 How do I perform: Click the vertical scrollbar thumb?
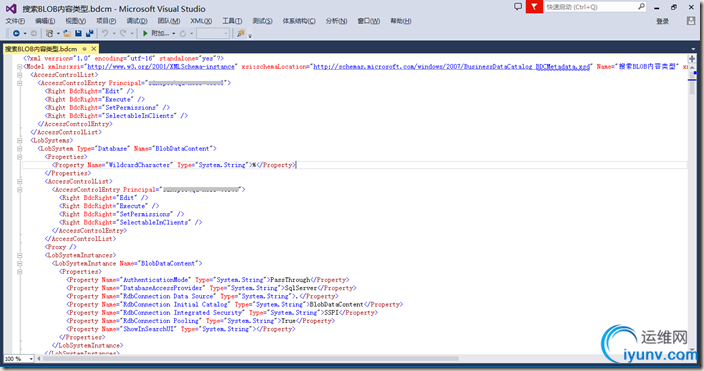[692, 84]
